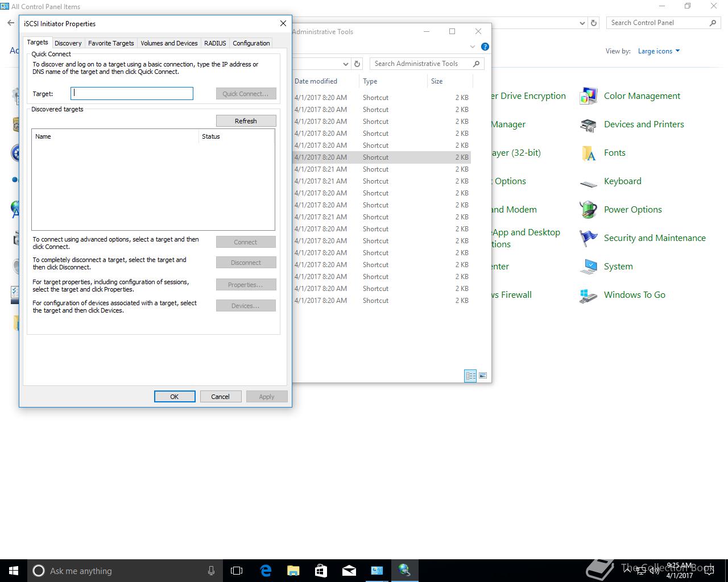This screenshot has height=582, width=728.
Task: Open the RADIUS tab
Action: 215,43
